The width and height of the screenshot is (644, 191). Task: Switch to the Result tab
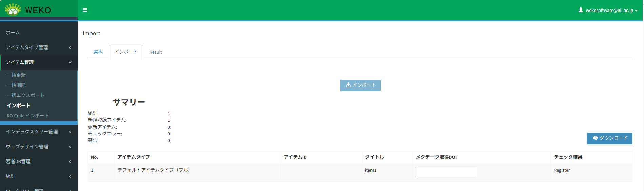tap(156, 52)
